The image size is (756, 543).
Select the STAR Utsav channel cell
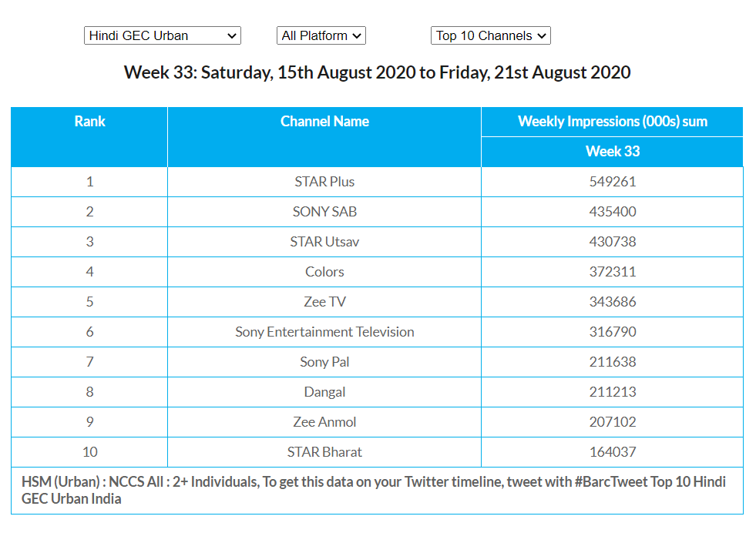[324, 242]
